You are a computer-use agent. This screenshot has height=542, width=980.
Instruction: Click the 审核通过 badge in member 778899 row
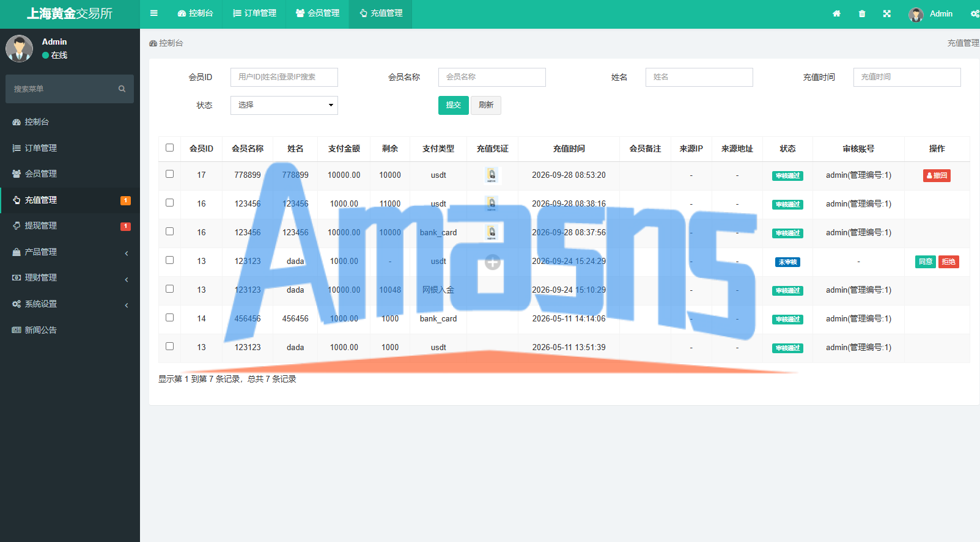(x=787, y=176)
